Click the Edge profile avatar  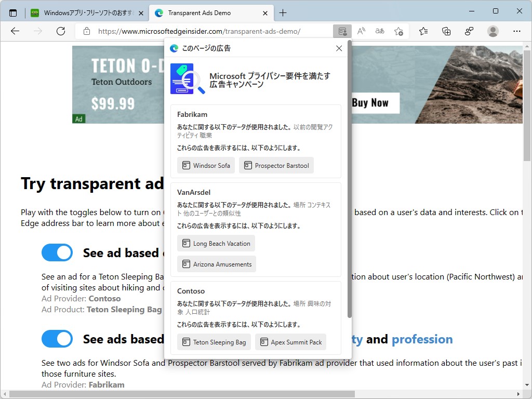coord(493,31)
